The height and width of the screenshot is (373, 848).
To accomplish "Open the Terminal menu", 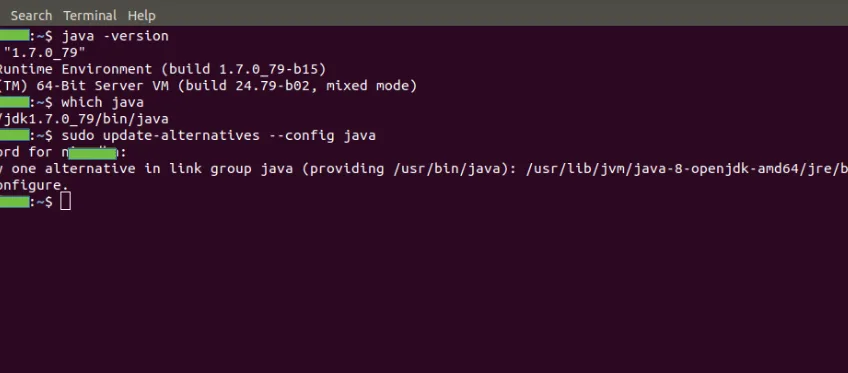I will click(x=90, y=16).
